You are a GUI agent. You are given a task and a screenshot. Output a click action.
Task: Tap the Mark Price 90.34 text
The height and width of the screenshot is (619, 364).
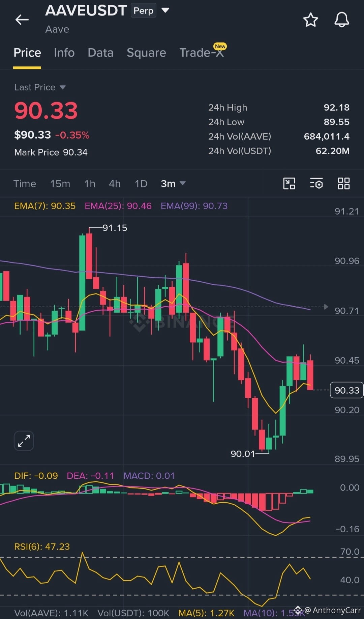51,152
